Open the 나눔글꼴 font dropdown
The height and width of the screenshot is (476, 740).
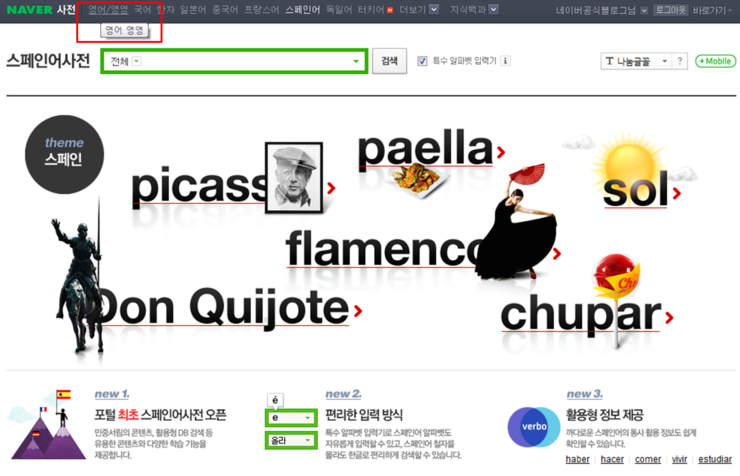point(636,61)
